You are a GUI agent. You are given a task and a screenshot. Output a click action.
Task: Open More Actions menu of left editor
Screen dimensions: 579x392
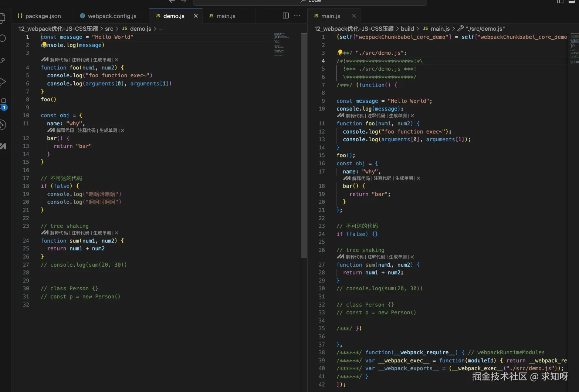(297, 16)
